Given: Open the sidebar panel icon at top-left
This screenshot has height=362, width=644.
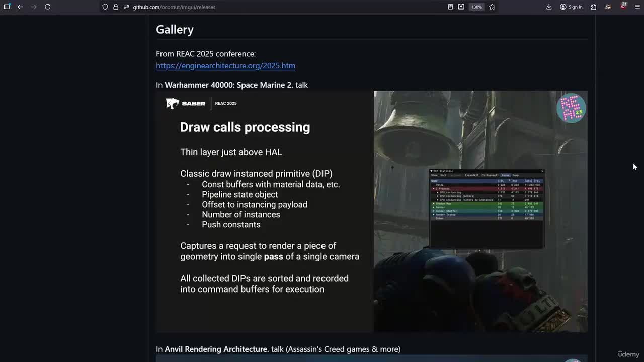Looking at the screenshot, I should click(7, 7).
